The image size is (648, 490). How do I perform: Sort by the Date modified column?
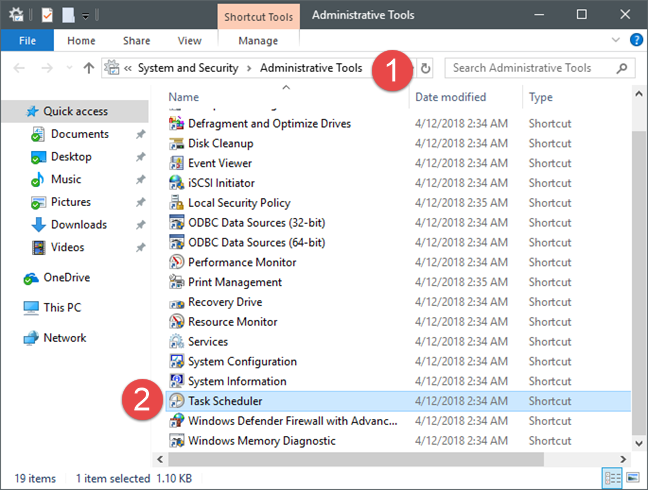[450, 97]
